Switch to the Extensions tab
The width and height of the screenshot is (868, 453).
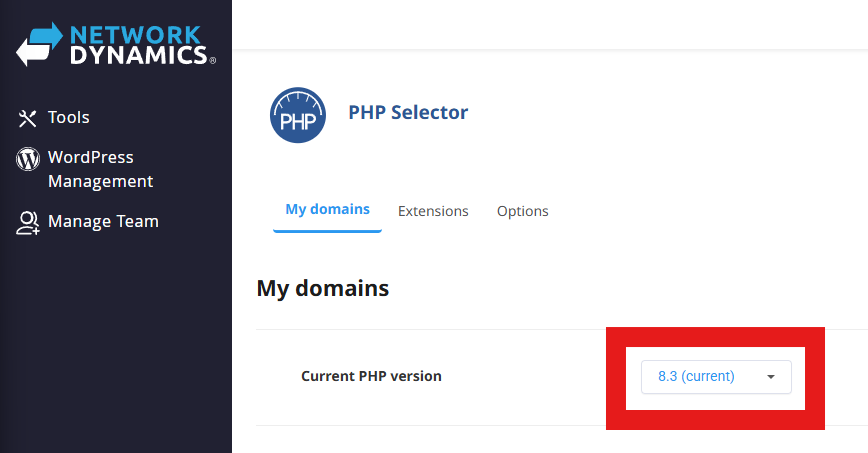433,211
